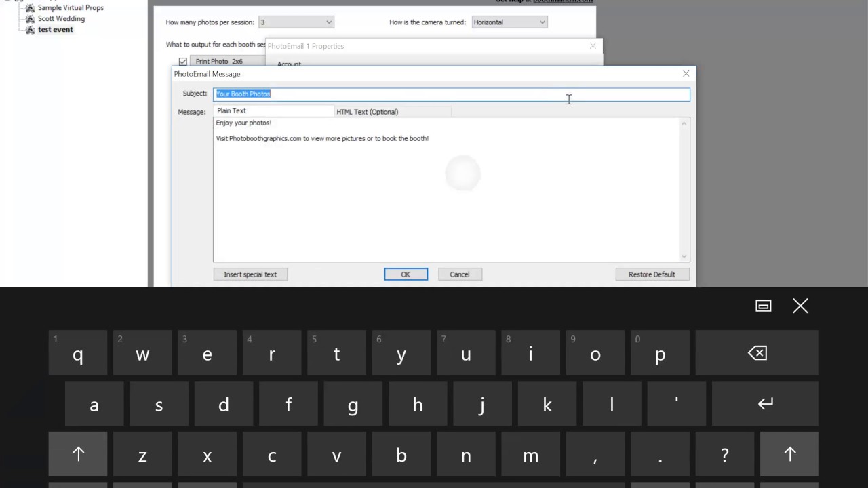The width and height of the screenshot is (868, 488).
Task: Tap the n key
Action: 466,455
